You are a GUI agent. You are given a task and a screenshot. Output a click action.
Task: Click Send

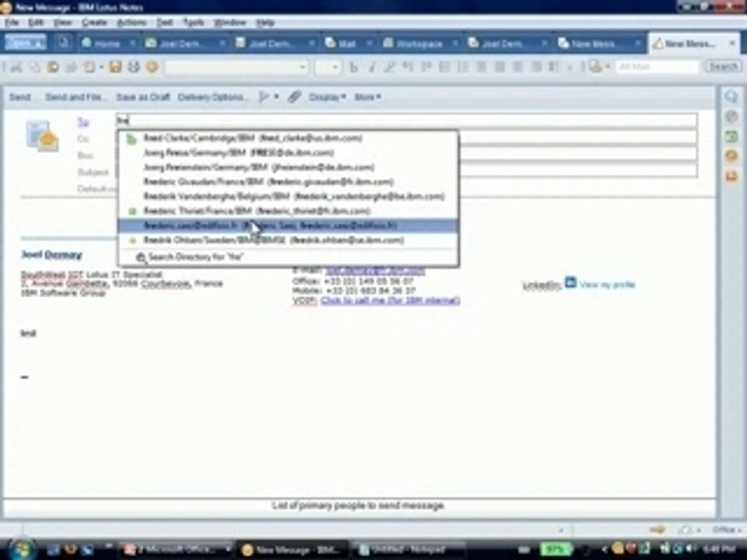click(20, 97)
